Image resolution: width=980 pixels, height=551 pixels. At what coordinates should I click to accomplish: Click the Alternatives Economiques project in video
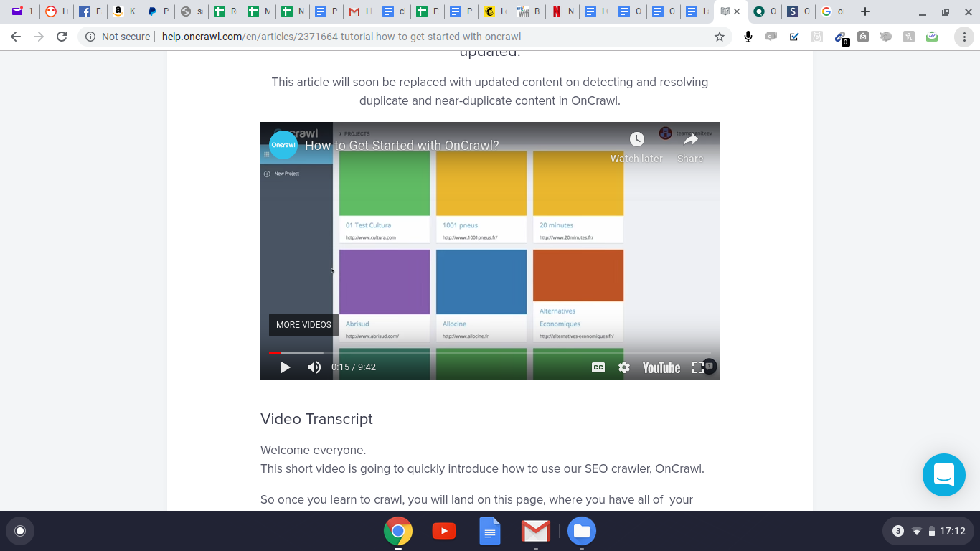(x=578, y=296)
